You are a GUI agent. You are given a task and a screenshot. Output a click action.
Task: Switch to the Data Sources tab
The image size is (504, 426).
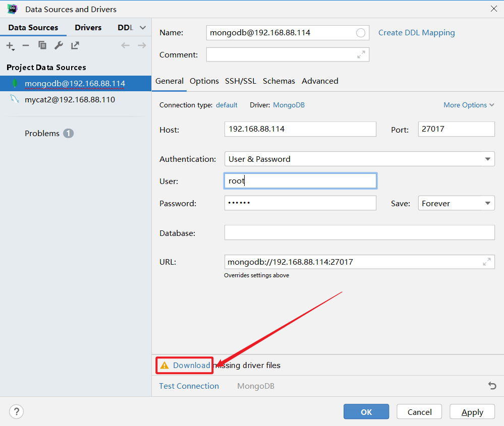(33, 28)
